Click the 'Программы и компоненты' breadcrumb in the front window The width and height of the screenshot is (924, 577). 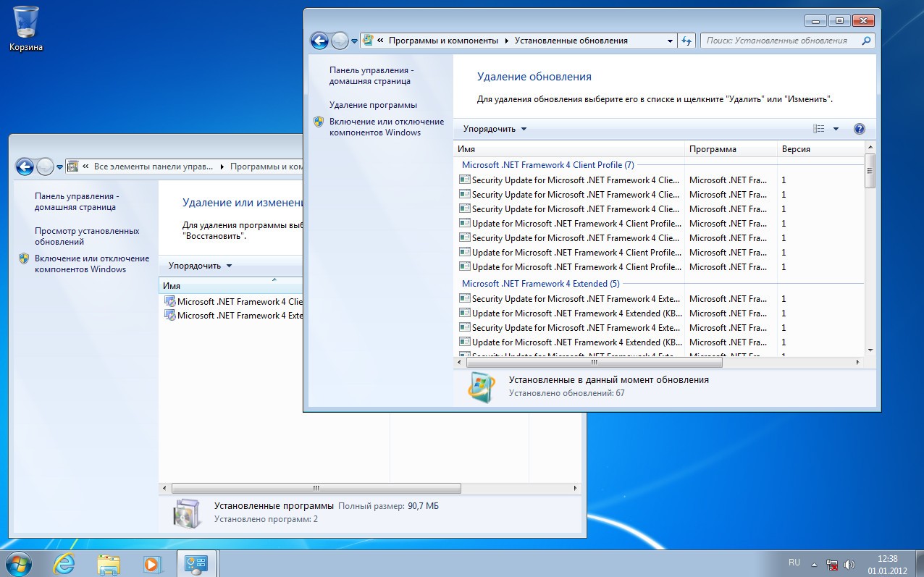coord(443,41)
